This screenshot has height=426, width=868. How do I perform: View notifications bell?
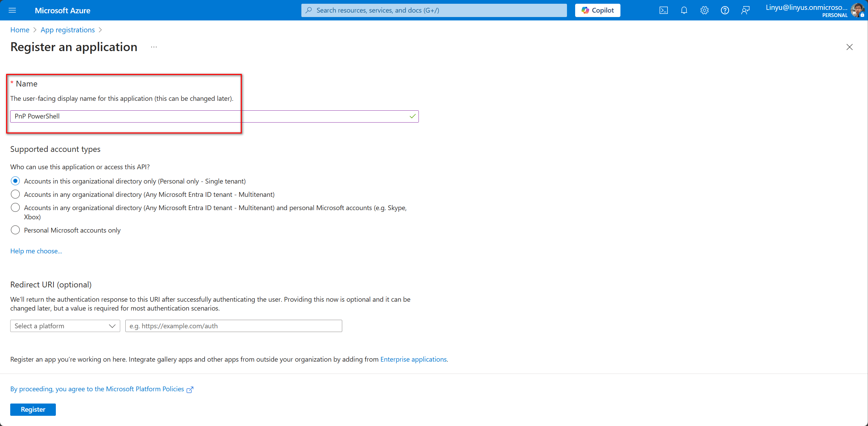coord(684,10)
